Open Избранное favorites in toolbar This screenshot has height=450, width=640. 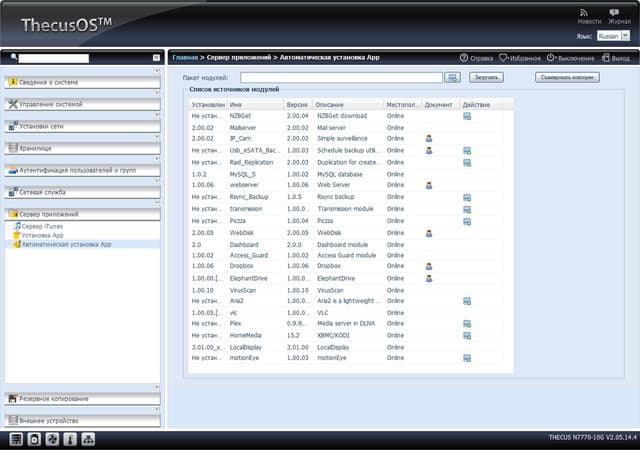(x=520, y=58)
